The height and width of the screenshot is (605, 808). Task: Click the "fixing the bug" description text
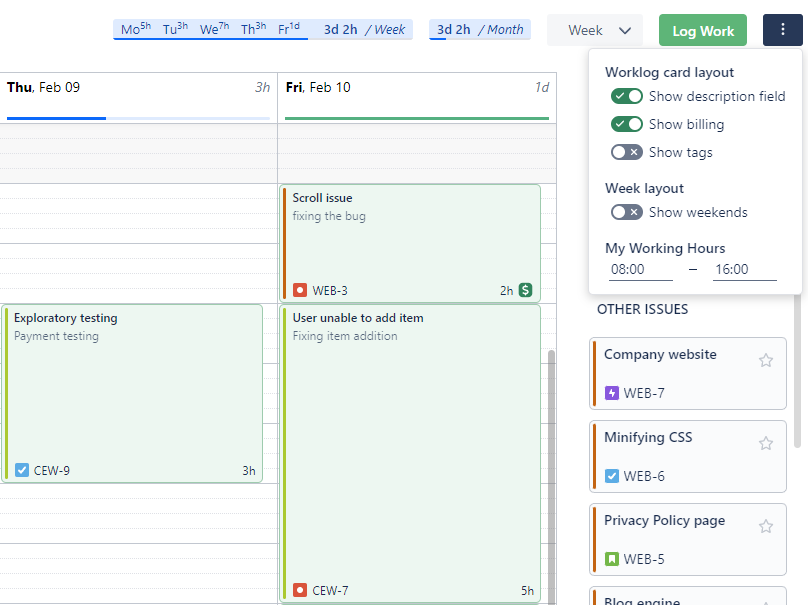(x=329, y=216)
